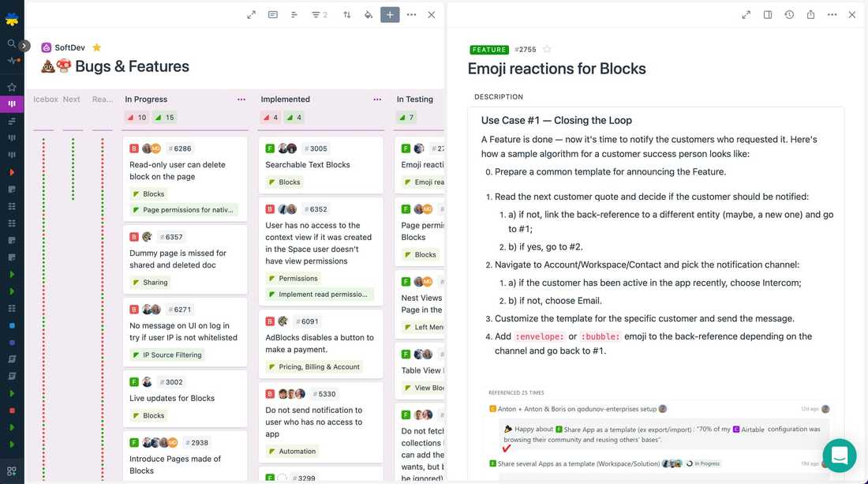Click the blue plus button to add card
The image size is (868, 484).
390,15
